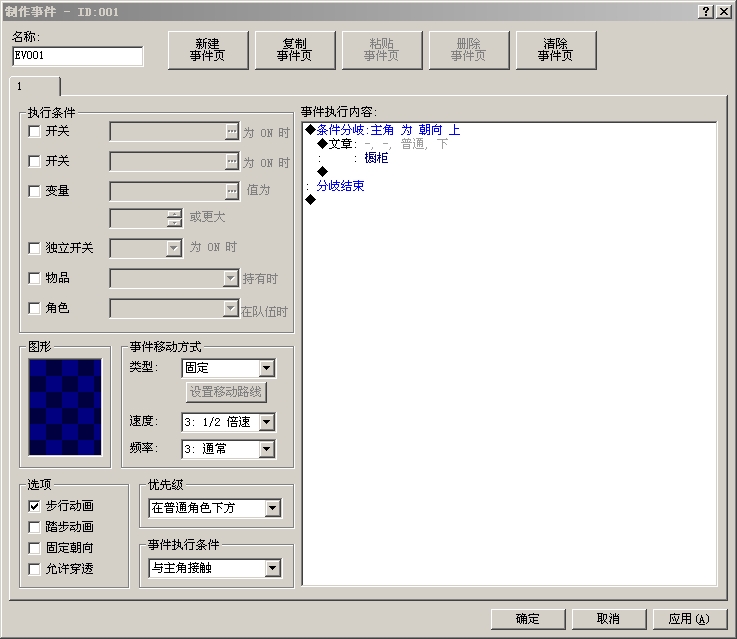Click the event graphic checkered thumbnail
The image size is (737, 639).
pos(65,407)
